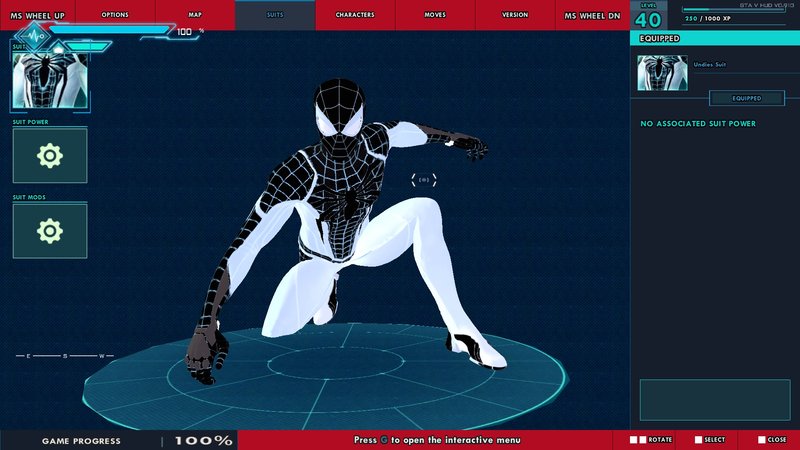Click the center reticle icon
800x450 pixels.
[424, 180]
